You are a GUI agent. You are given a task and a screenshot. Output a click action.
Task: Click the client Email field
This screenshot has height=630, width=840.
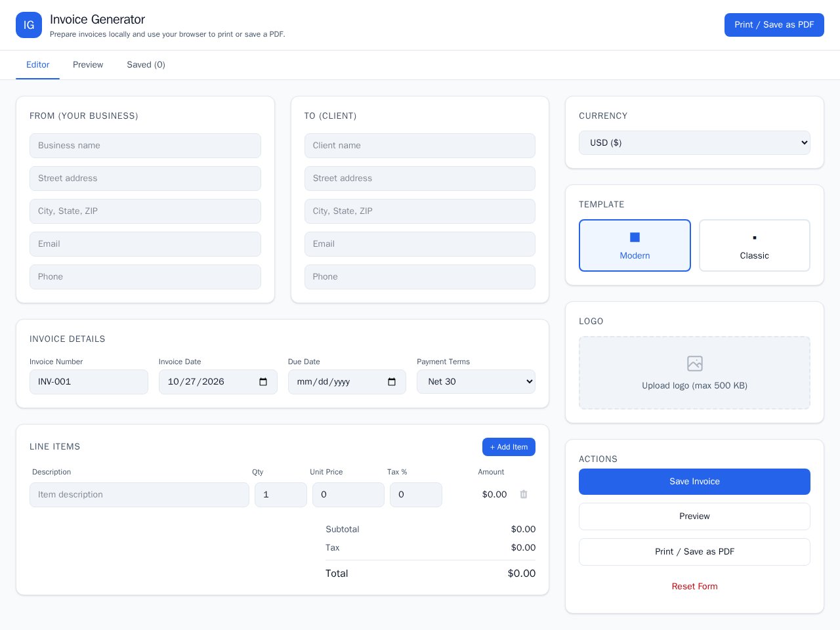(420, 244)
